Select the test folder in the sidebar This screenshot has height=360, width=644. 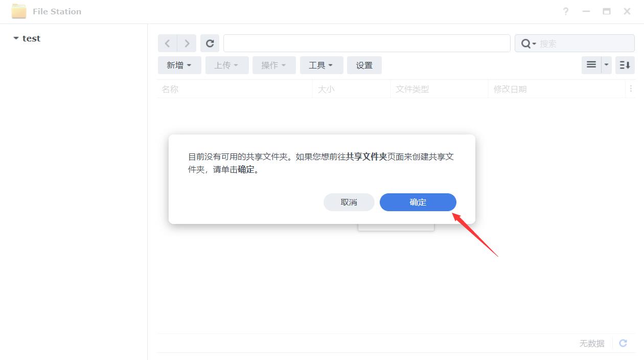tap(32, 38)
